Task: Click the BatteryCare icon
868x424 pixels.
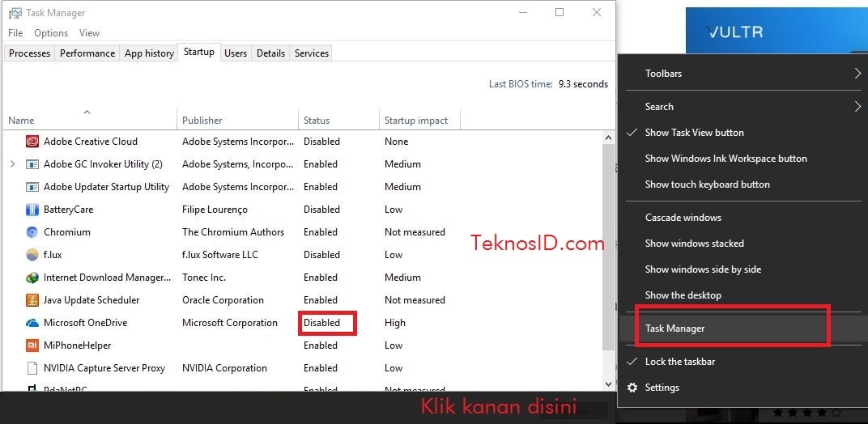Action: pos(32,210)
